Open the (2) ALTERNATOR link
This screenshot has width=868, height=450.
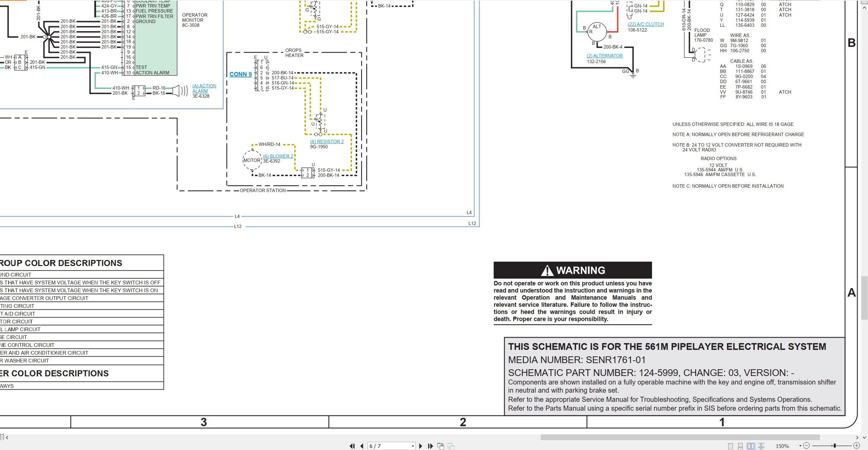[605, 56]
